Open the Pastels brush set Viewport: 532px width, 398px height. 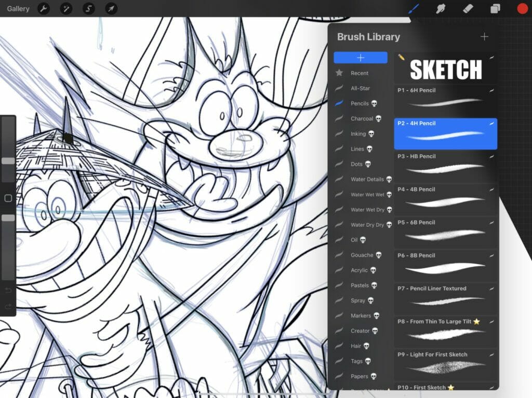tap(360, 285)
